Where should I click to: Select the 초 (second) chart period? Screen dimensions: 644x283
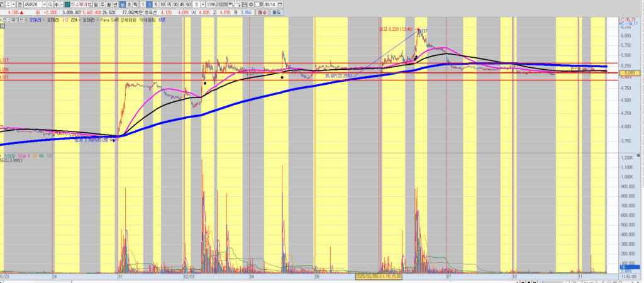[129, 4]
